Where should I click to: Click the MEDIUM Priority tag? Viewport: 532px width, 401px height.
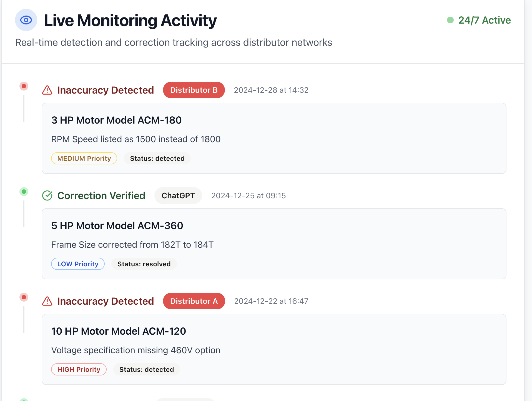tap(84, 158)
